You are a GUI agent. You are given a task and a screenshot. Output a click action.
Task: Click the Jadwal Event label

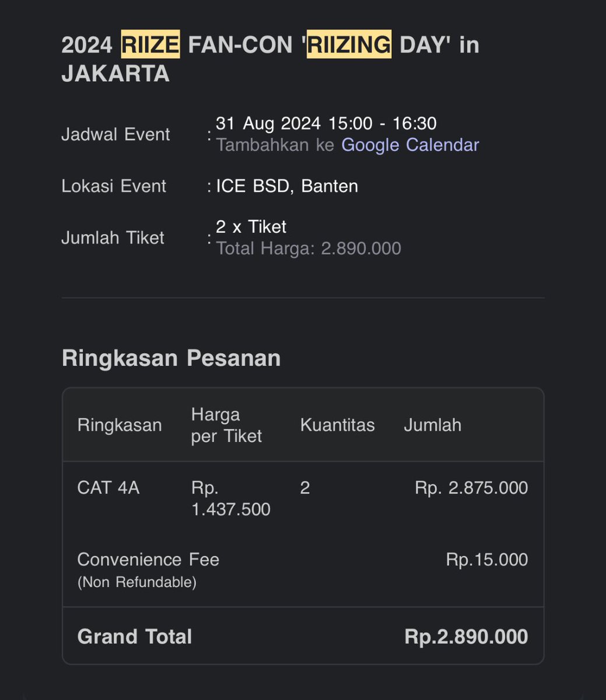115,134
